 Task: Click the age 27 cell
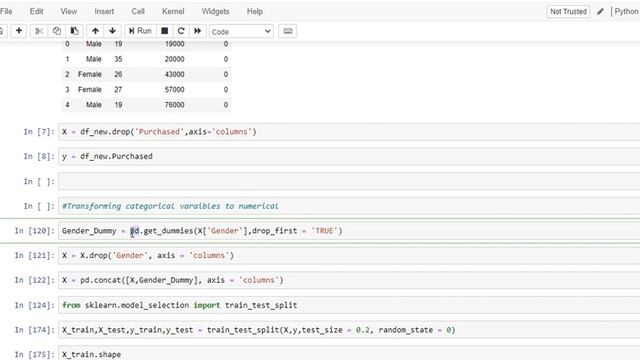pos(118,89)
